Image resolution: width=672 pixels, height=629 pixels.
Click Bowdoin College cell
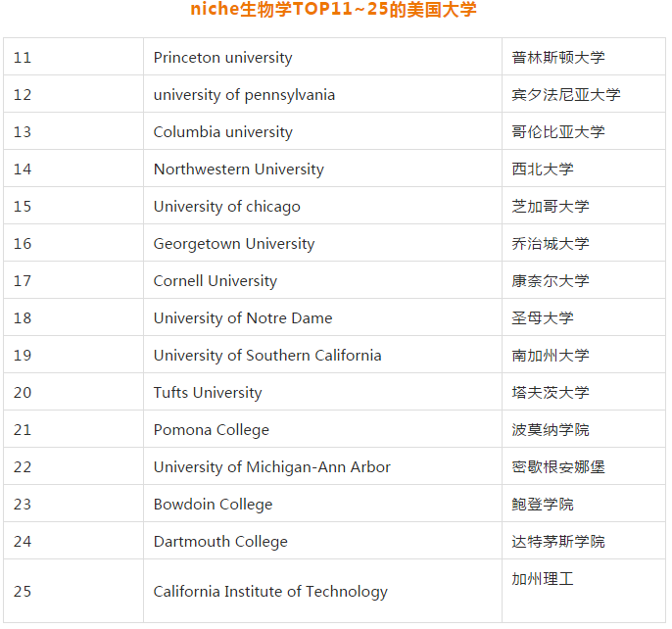point(322,505)
